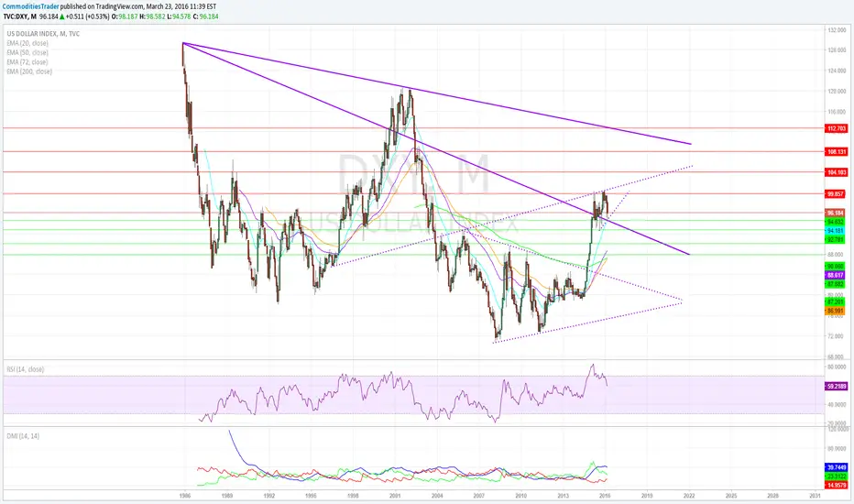Click the 2031 year on time axis
Image resolution: width=854 pixels, height=504 pixels.
tap(816, 496)
